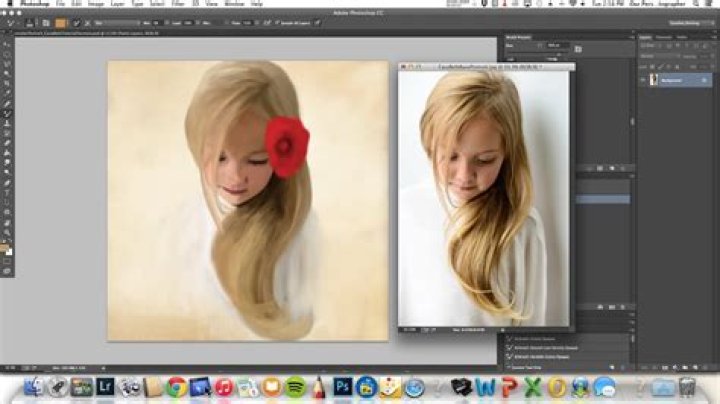Click the orange color swatch in options bar
Image resolution: width=720 pixels, height=404 pixels.
[61, 21]
